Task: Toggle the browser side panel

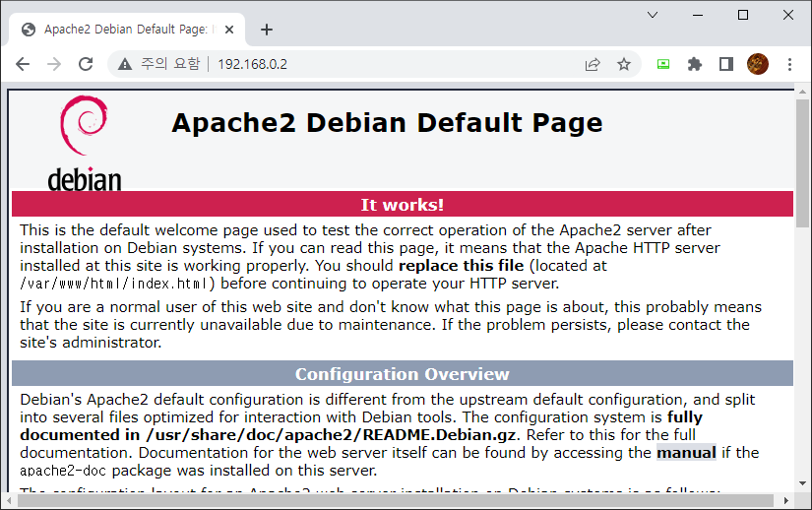Action: [x=726, y=64]
